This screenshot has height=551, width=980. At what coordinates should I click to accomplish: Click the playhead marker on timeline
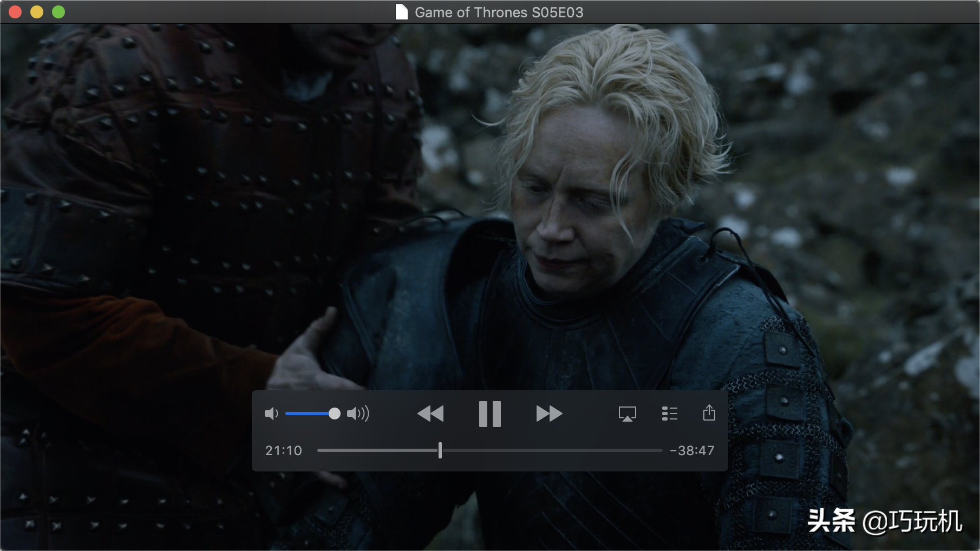[440, 450]
